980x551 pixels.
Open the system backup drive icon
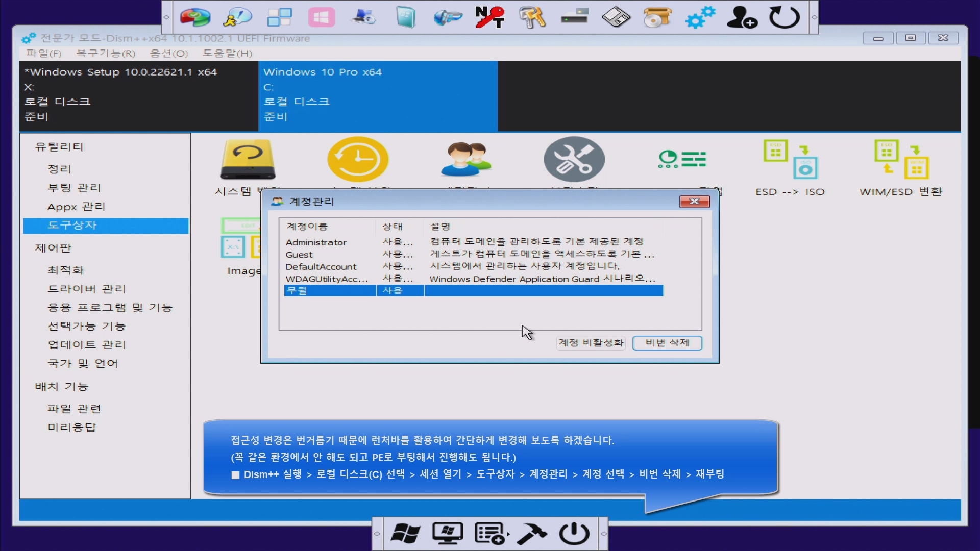pos(248,160)
